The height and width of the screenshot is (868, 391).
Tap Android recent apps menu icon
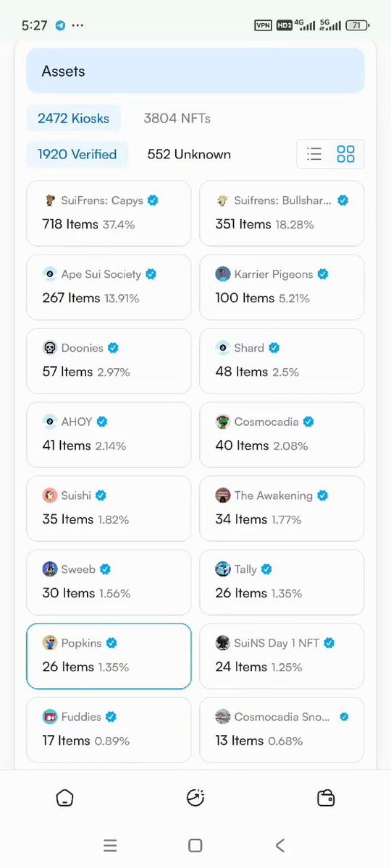(x=110, y=845)
